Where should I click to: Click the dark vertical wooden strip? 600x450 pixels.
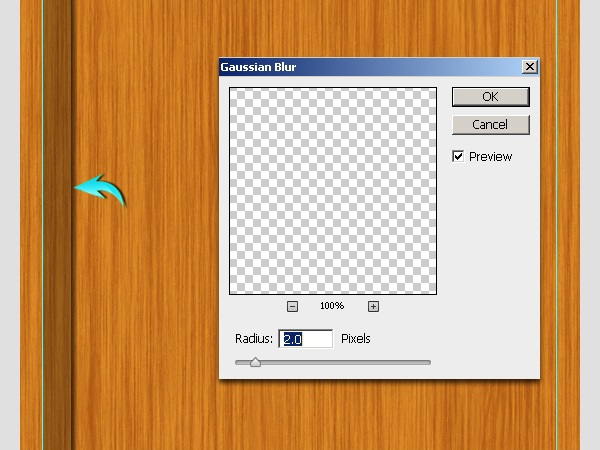coord(57,225)
